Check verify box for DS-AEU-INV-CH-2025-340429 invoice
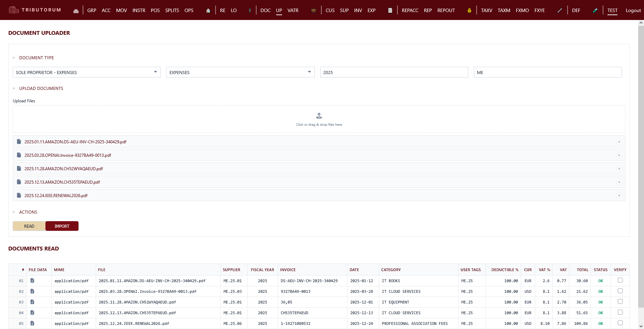This screenshot has height=329, width=644. coord(620,280)
